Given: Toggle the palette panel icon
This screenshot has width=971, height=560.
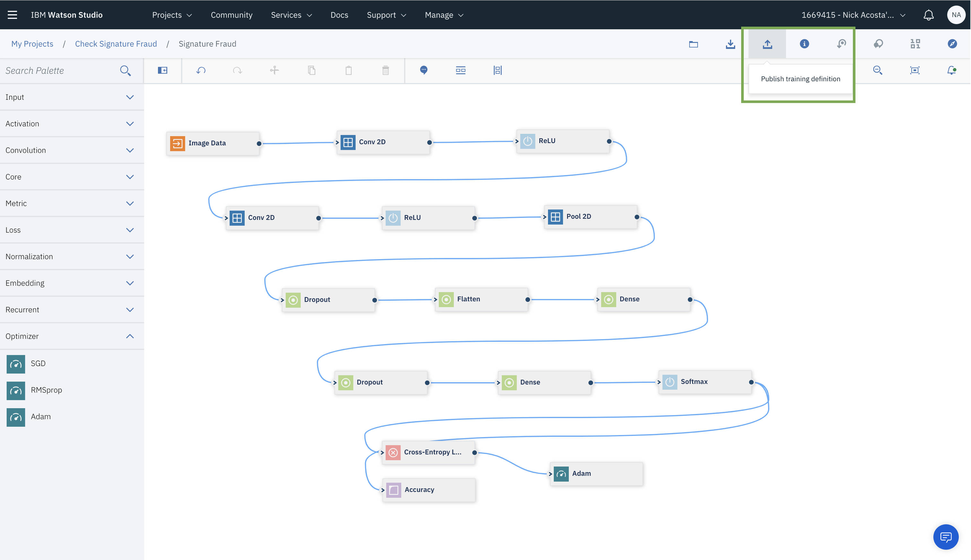Looking at the screenshot, I should point(162,70).
